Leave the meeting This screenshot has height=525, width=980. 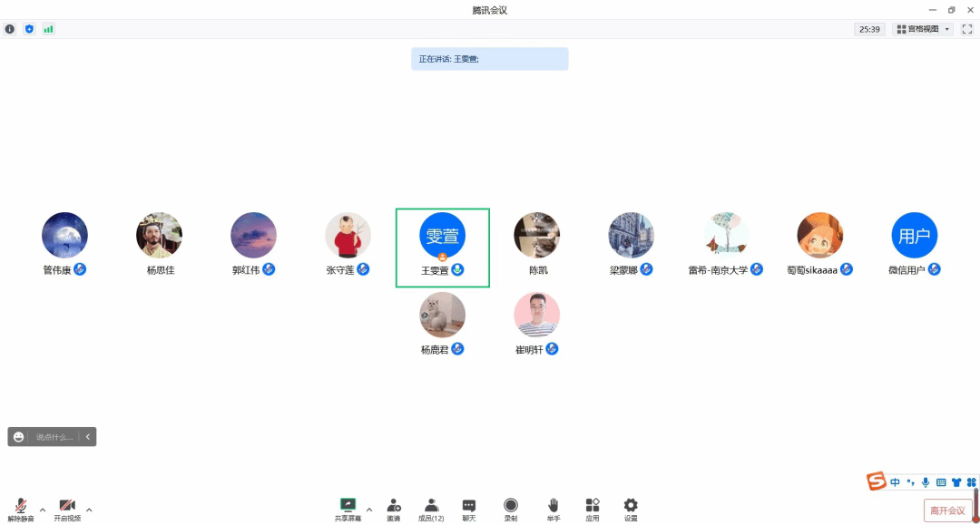(x=947, y=510)
